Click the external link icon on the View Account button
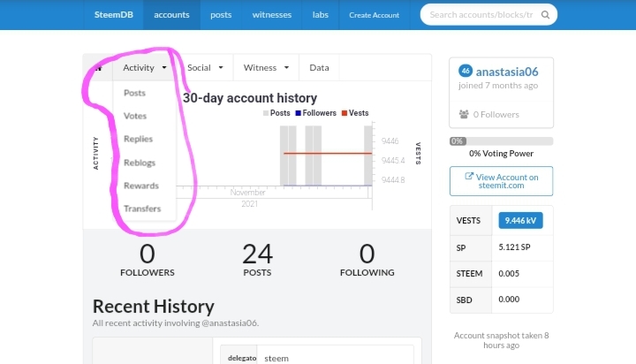Viewport: 636px width, 364px height. click(469, 176)
